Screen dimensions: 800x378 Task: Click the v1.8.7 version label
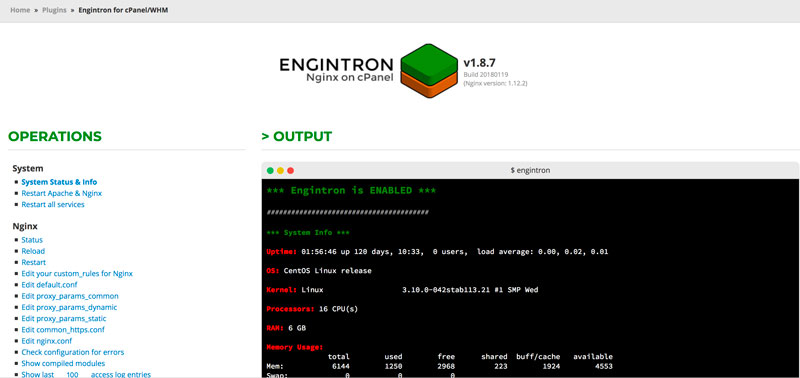point(479,63)
